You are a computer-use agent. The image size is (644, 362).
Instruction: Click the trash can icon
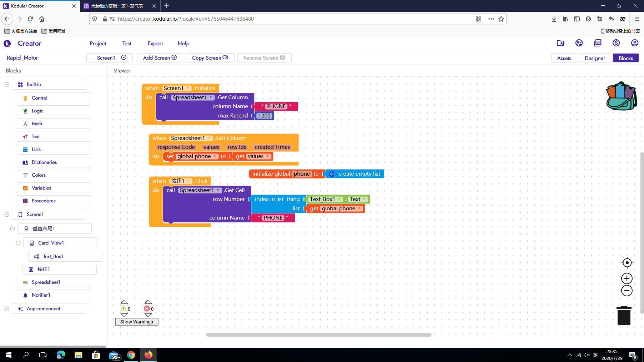[x=624, y=316]
